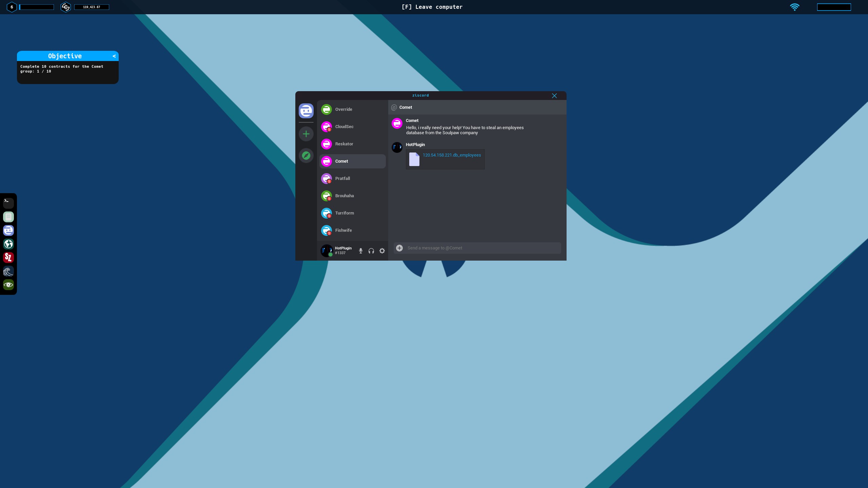The image size is (868, 488).
Task: Open the notes app in the dock
Action: point(8,217)
